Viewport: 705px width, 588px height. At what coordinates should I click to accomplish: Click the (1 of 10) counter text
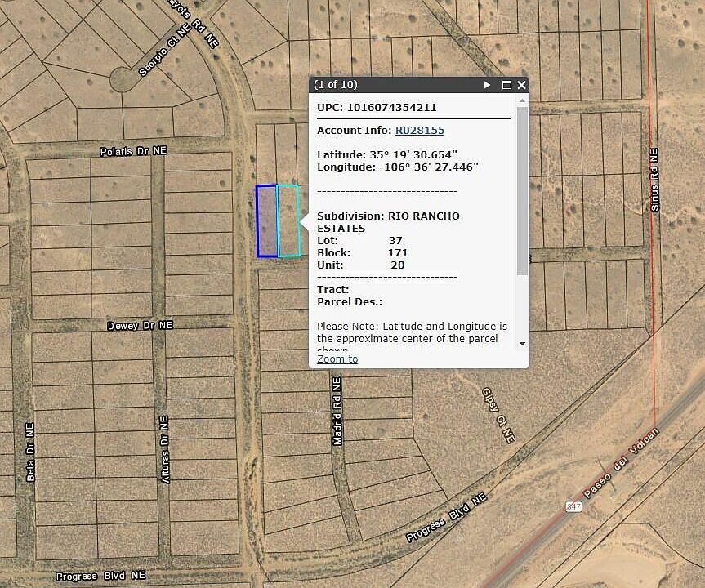[336, 84]
